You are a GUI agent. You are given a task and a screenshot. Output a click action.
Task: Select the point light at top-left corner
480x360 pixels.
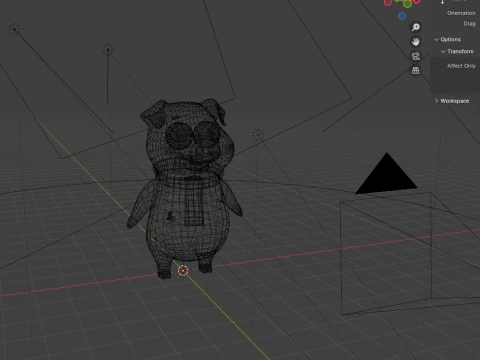[x=14, y=29]
